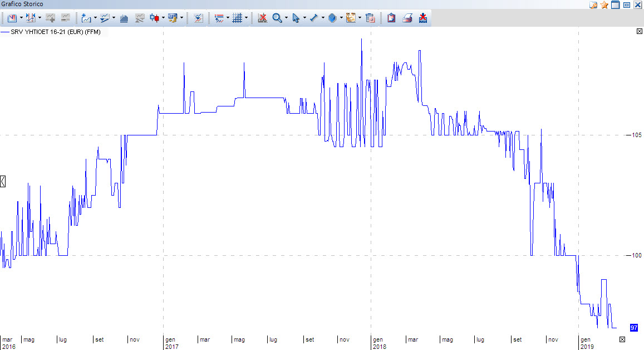Viewport: 644px width, 350px height.
Task: Click the clipboard copy icon
Action: 391,18
